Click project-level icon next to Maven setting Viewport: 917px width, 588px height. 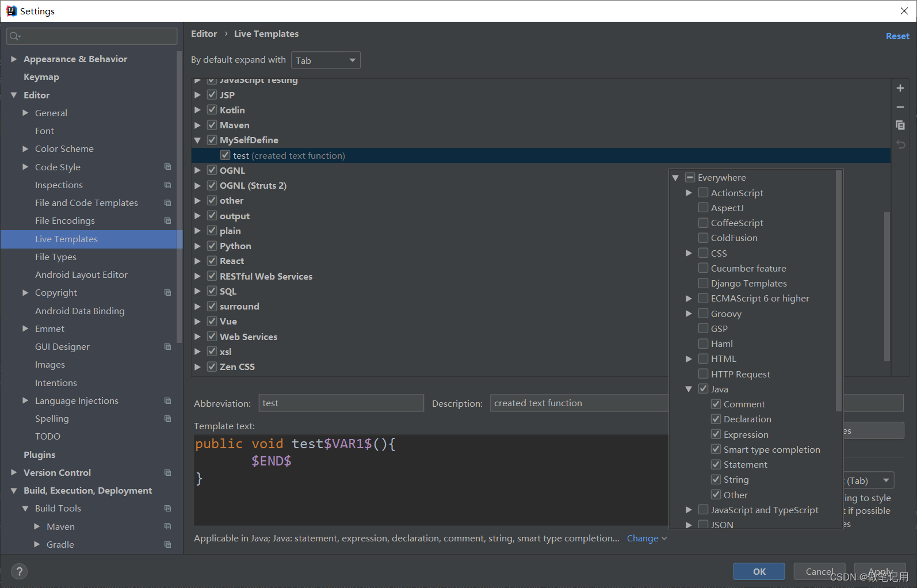(x=167, y=526)
